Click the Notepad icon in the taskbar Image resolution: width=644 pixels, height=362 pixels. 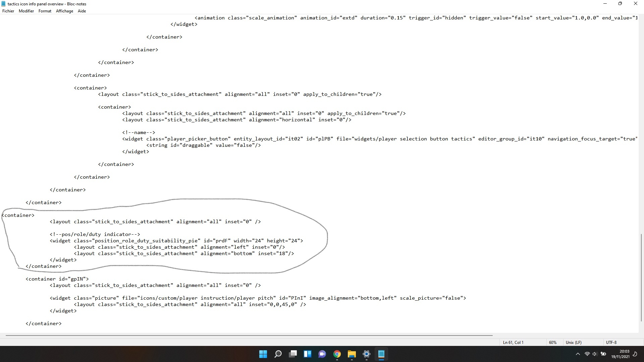(381, 354)
